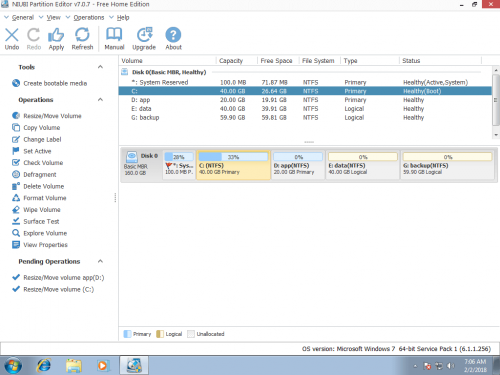This screenshot has width=500, height=375.
Task: Click the volume speaker tray icon
Action: 450,366
